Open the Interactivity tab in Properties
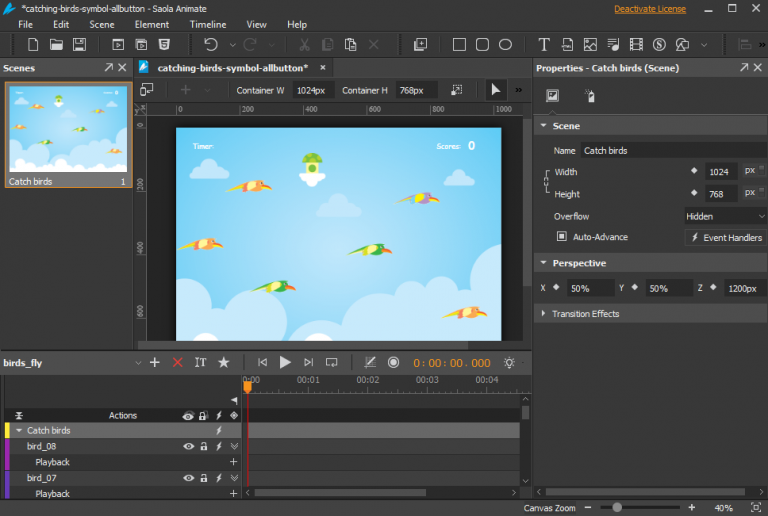This screenshot has height=516, width=768. 590,95
